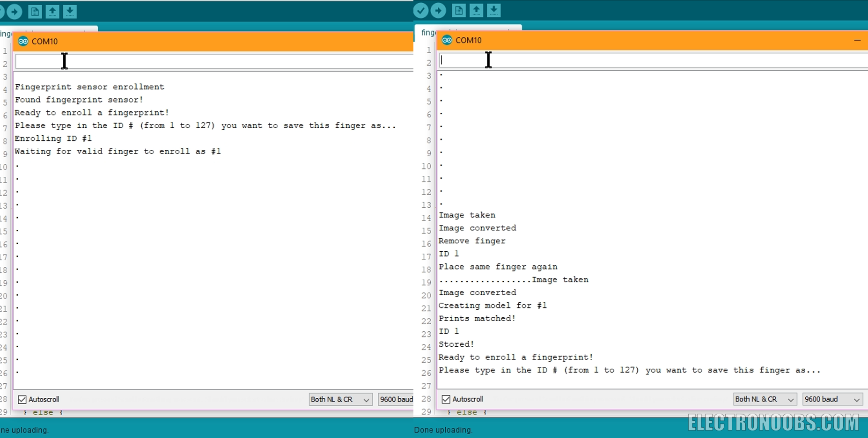868x438 pixels.
Task: Click New sketch icon in right IDE window
Action: pos(459,10)
